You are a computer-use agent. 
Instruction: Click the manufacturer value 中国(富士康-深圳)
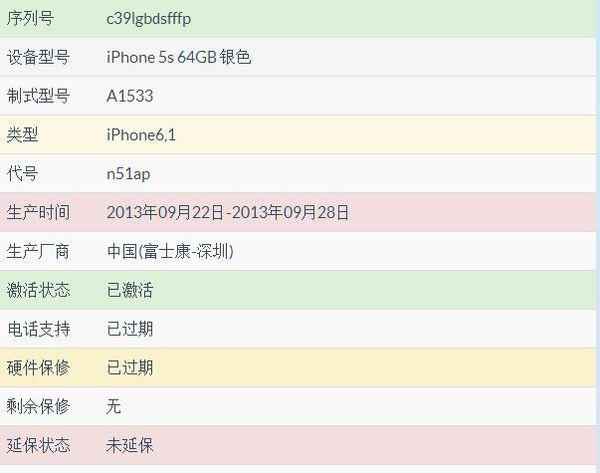click(x=170, y=251)
